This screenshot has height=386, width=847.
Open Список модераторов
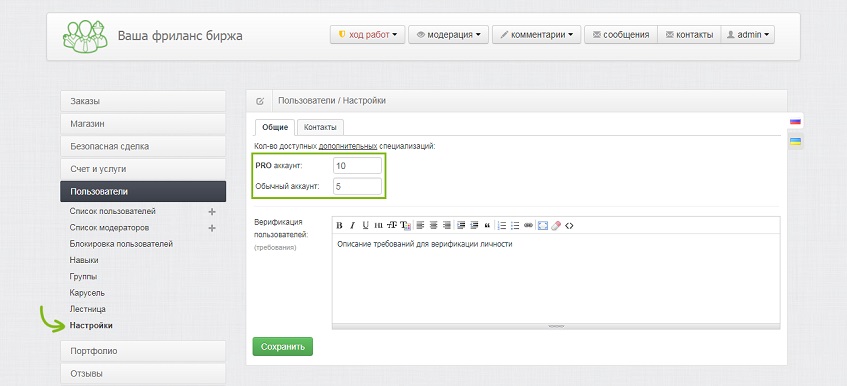[x=109, y=228]
